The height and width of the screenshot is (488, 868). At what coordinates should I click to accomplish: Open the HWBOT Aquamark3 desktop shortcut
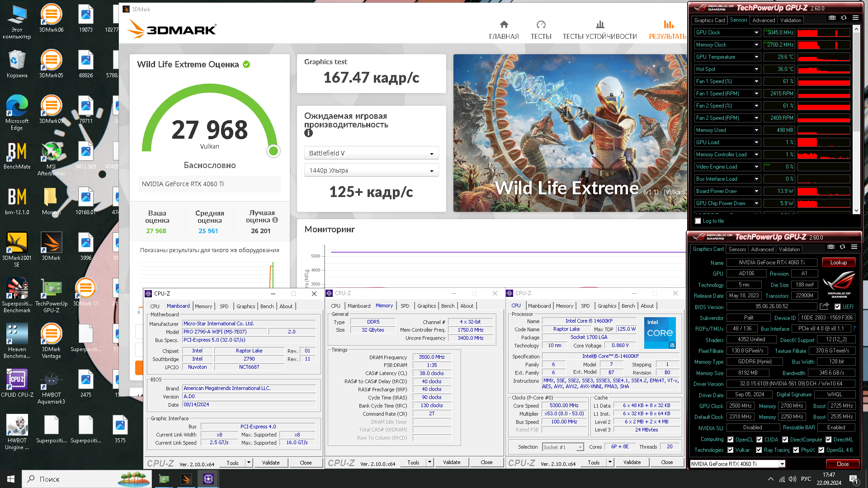pos(51,387)
